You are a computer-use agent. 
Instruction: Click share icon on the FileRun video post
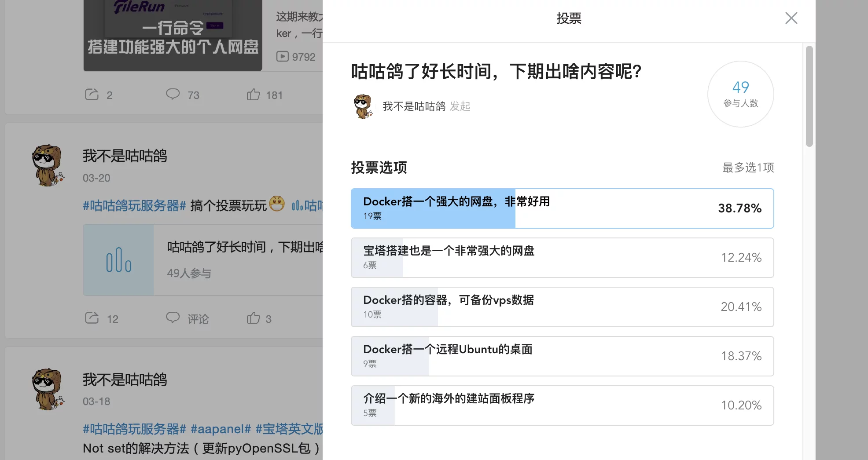click(92, 95)
